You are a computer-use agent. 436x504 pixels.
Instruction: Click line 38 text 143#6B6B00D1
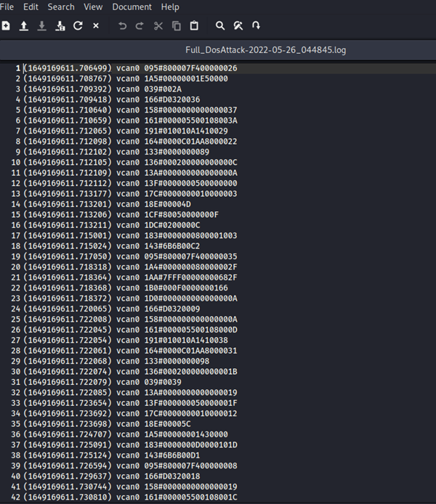point(172,455)
